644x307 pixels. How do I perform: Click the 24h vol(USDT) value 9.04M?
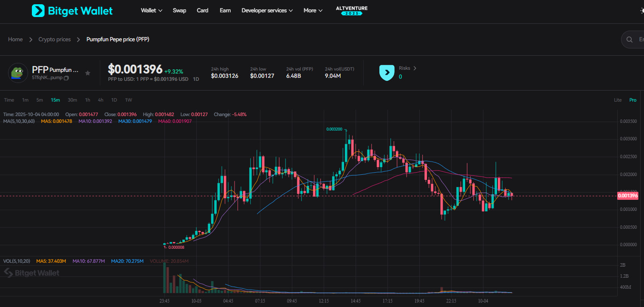333,76
